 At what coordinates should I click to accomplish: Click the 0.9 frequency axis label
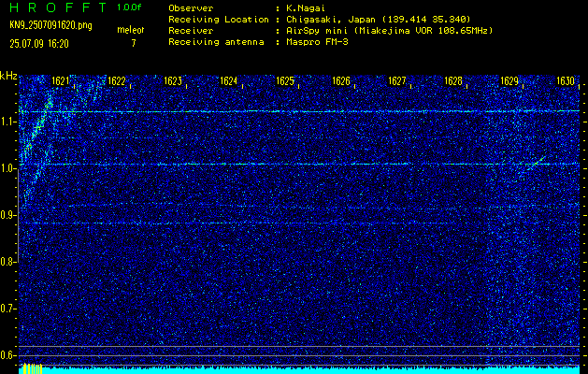pyautogui.click(x=7, y=215)
